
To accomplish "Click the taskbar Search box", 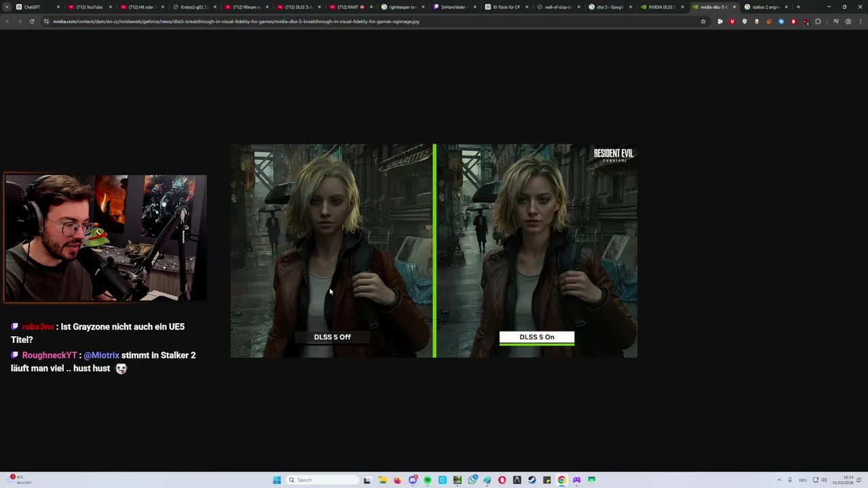I will (x=322, y=480).
